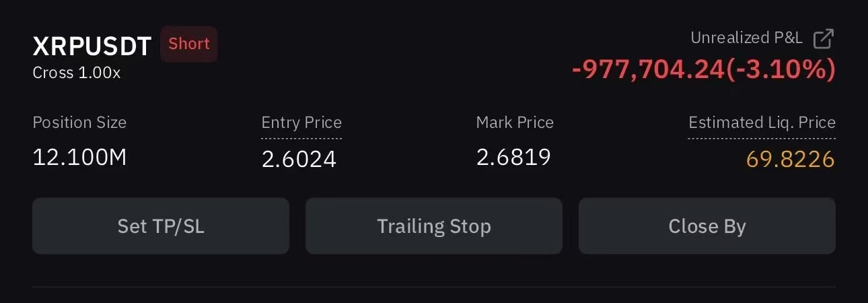The width and height of the screenshot is (868, 303).
Task: Select the 2.6819 mark price value
Action: [513, 157]
